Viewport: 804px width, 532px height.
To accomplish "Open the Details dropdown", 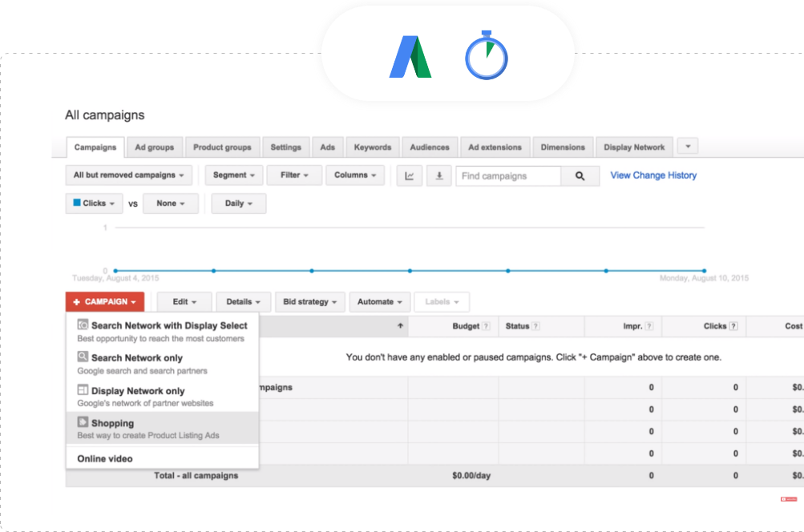I will (x=244, y=302).
